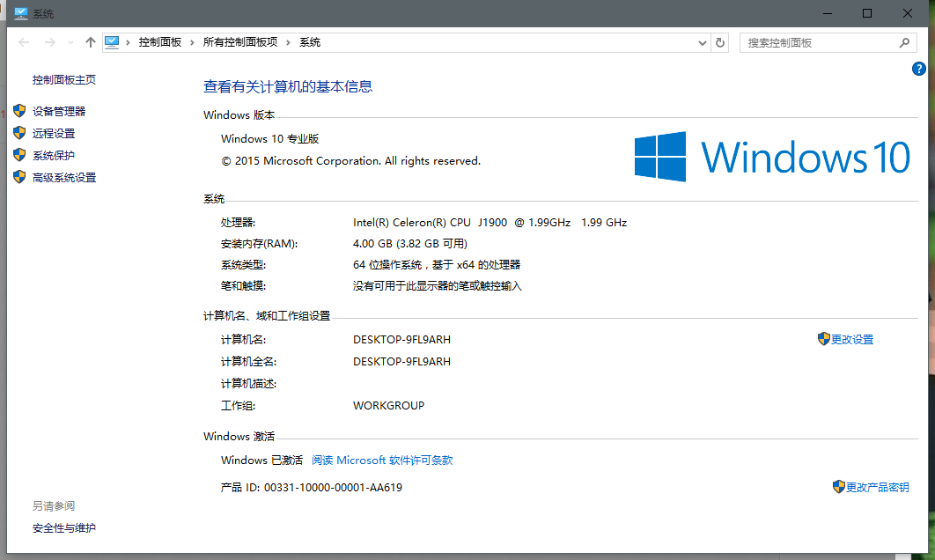Viewport: 935px width, 560px height.
Task: Open recent locations dropdown arrow
Action: point(71,43)
